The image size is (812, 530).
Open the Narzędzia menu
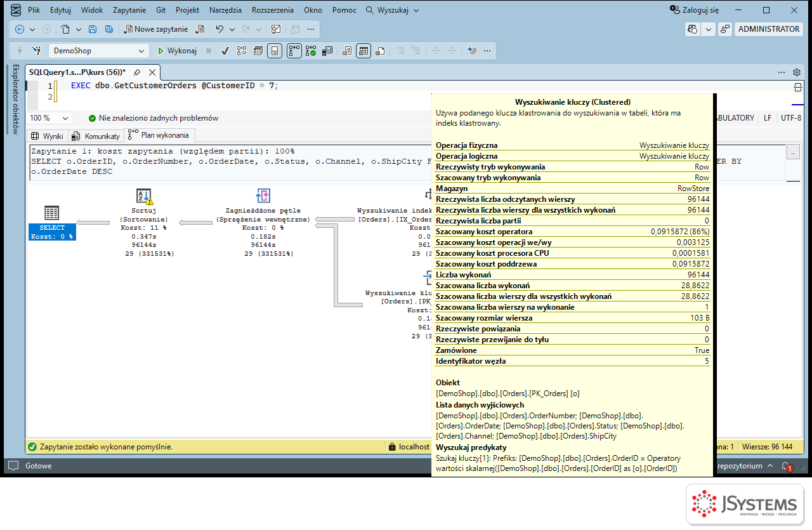click(x=225, y=10)
